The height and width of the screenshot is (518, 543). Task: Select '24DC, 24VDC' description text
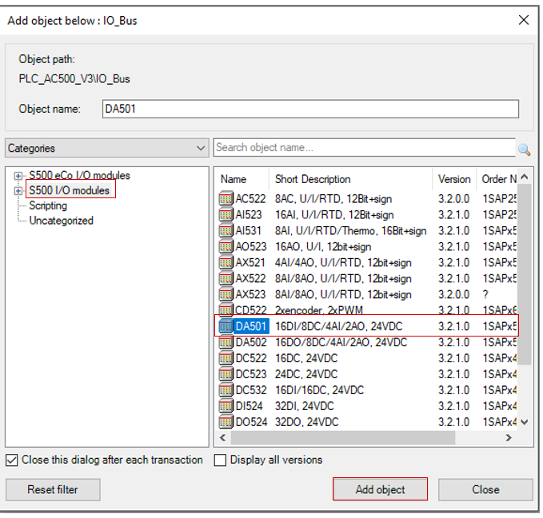(x=306, y=375)
